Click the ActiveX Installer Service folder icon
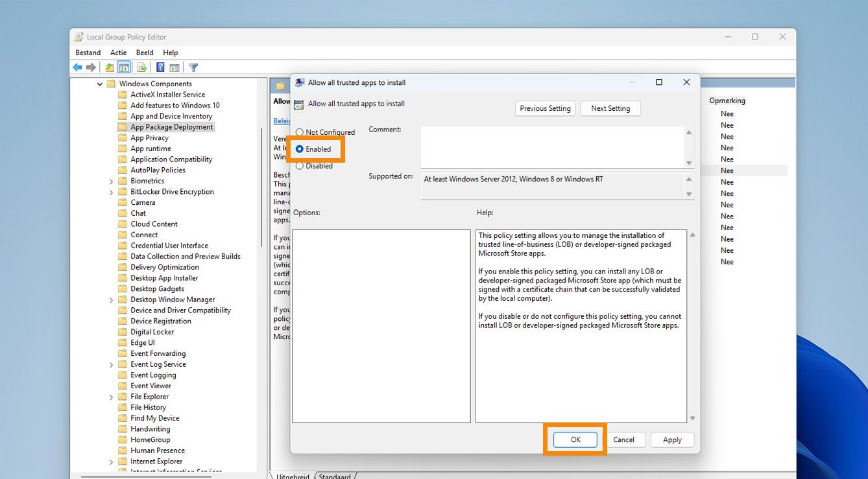This screenshot has height=479, width=868. tap(123, 95)
